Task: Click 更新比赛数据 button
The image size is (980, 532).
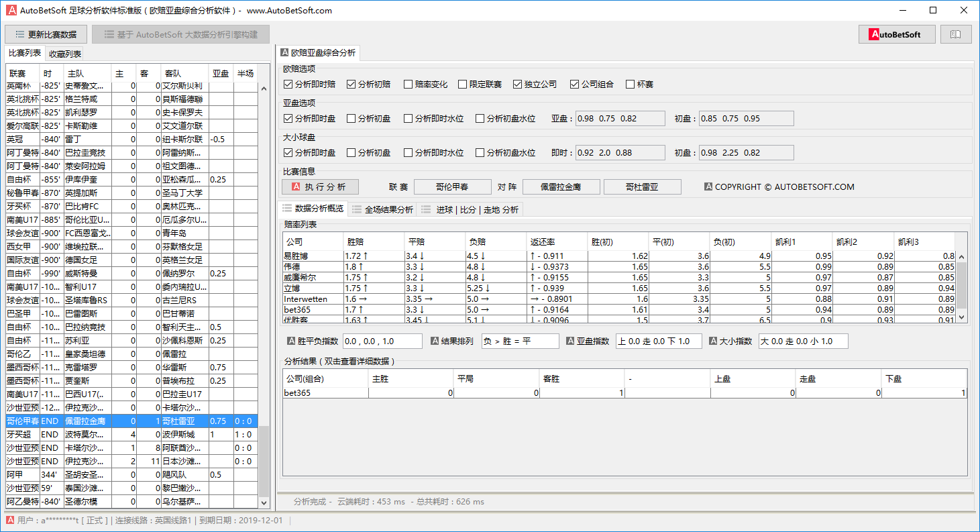Action: (x=46, y=34)
